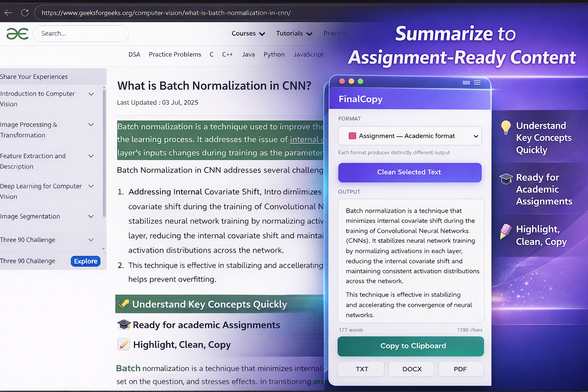This screenshot has height=392, width=588.
Task: Expand Feature Extraction and Description section
Action: point(91,156)
